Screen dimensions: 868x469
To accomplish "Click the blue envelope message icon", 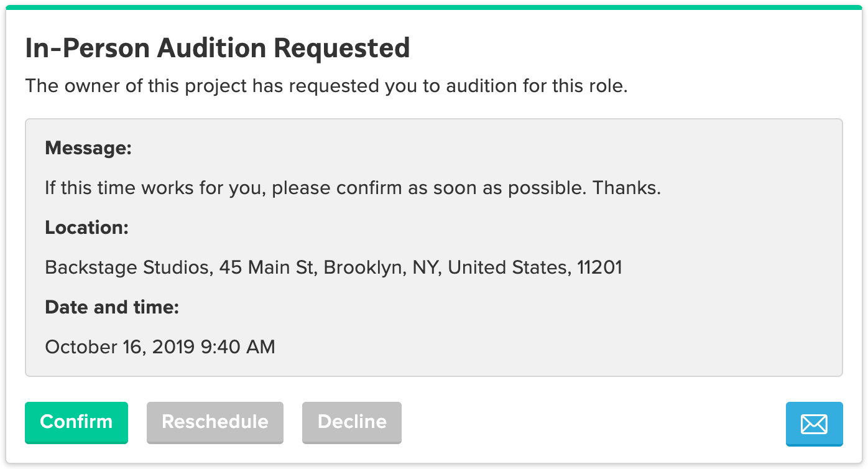I will [x=814, y=424].
